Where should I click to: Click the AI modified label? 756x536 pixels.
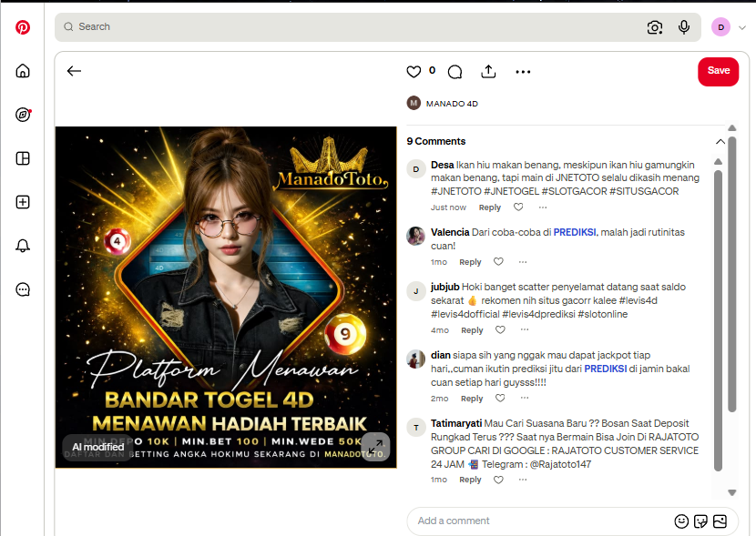pyautogui.click(x=97, y=448)
